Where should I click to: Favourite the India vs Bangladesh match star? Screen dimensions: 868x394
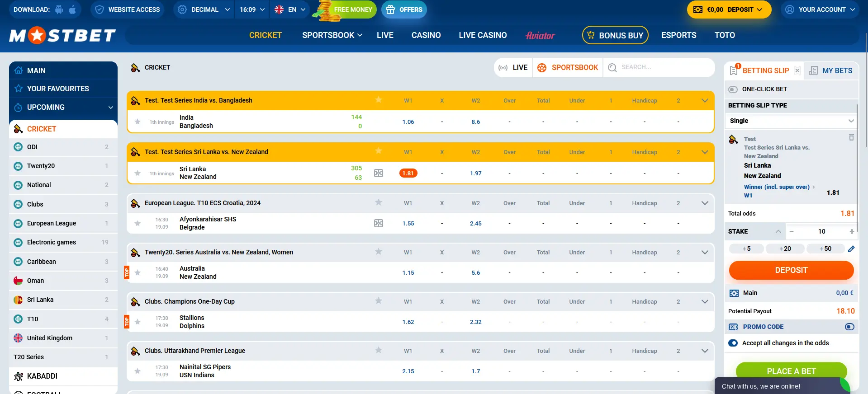[x=138, y=122]
